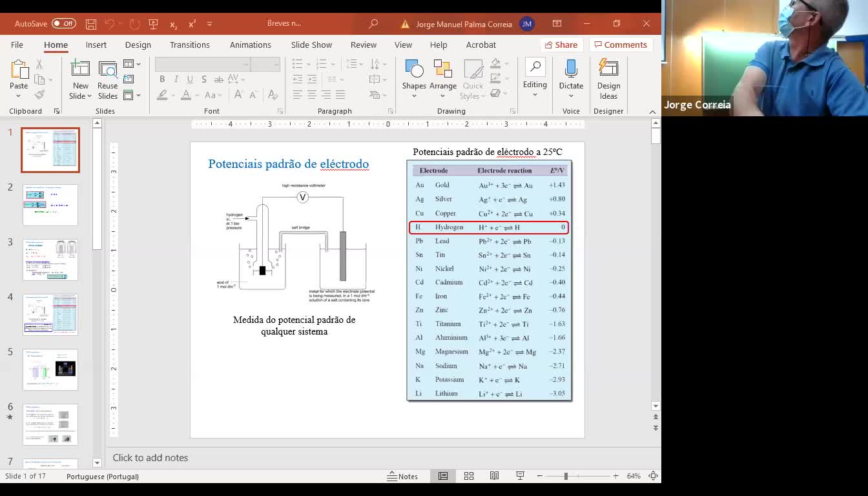Open the Comments button
The width and height of the screenshot is (868, 496).
click(620, 45)
